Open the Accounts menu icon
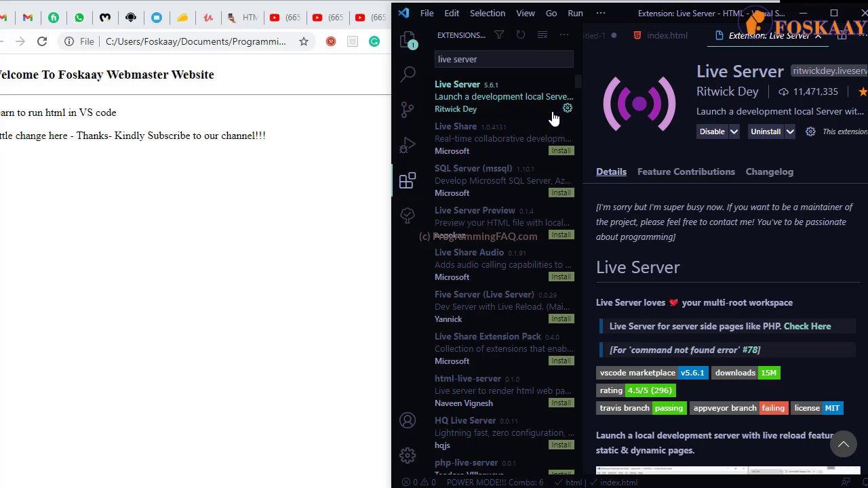 pyautogui.click(x=408, y=421)
